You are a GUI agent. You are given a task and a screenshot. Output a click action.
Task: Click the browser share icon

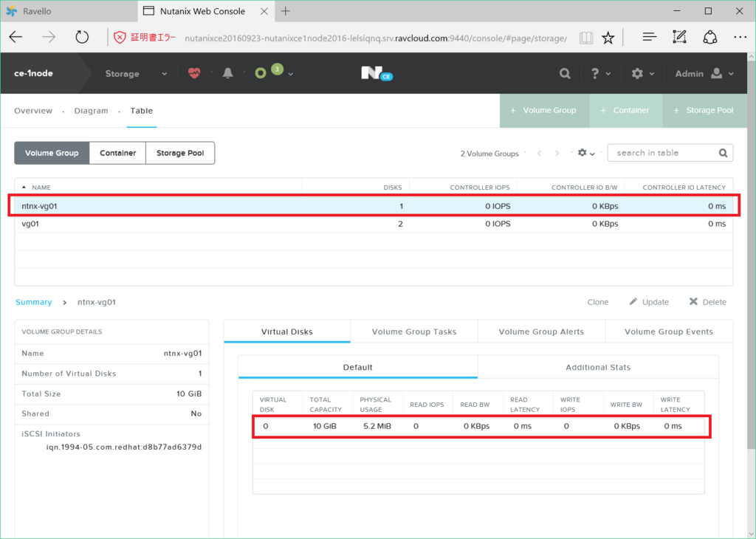(709, 37)
